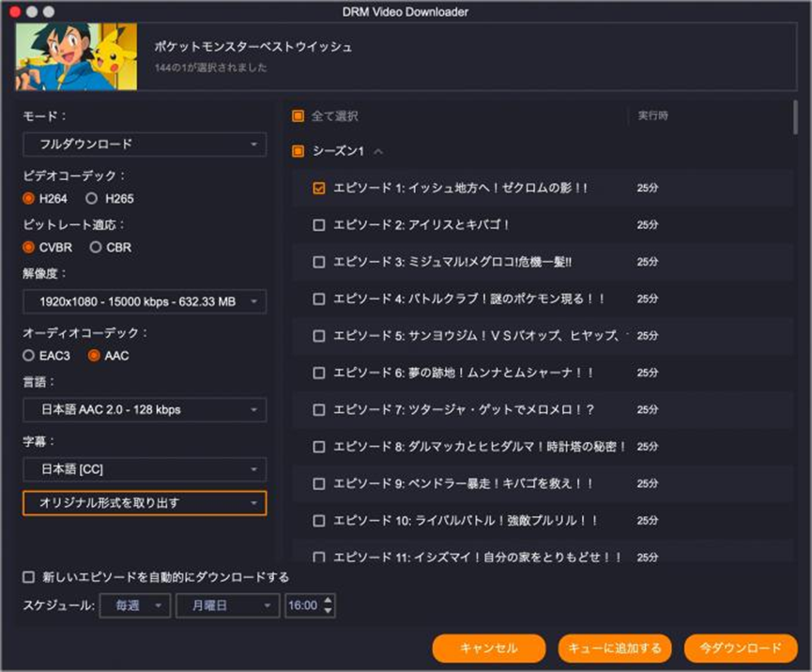
Task: Click the 実行時 column header
Action: tap(652, 116)
